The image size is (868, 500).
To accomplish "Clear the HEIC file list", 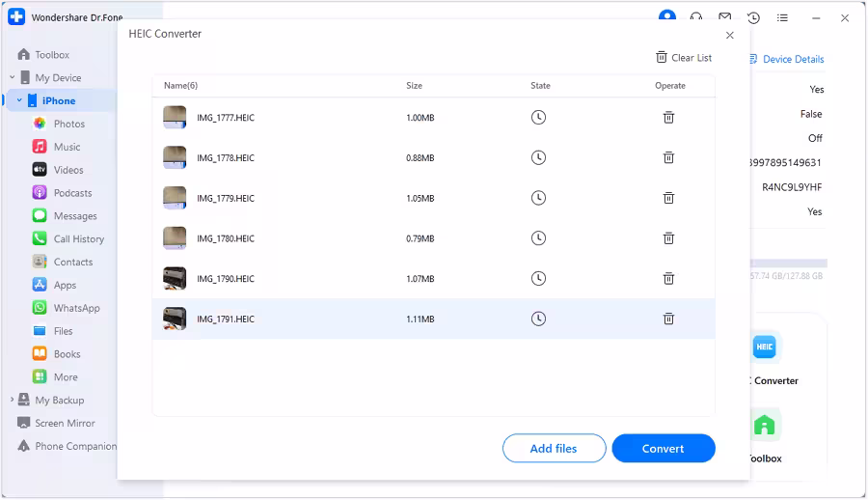I will 684,58.
